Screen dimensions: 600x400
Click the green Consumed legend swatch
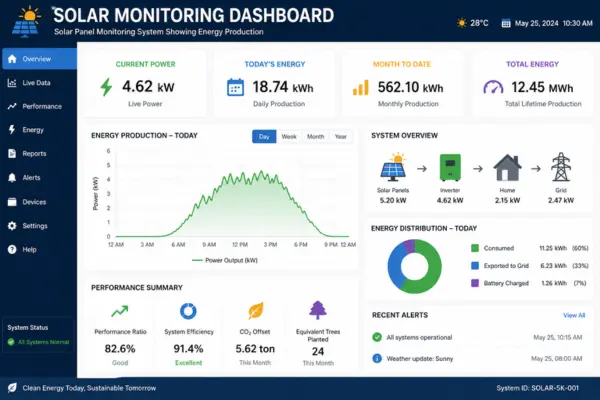[x=475, y=248]
